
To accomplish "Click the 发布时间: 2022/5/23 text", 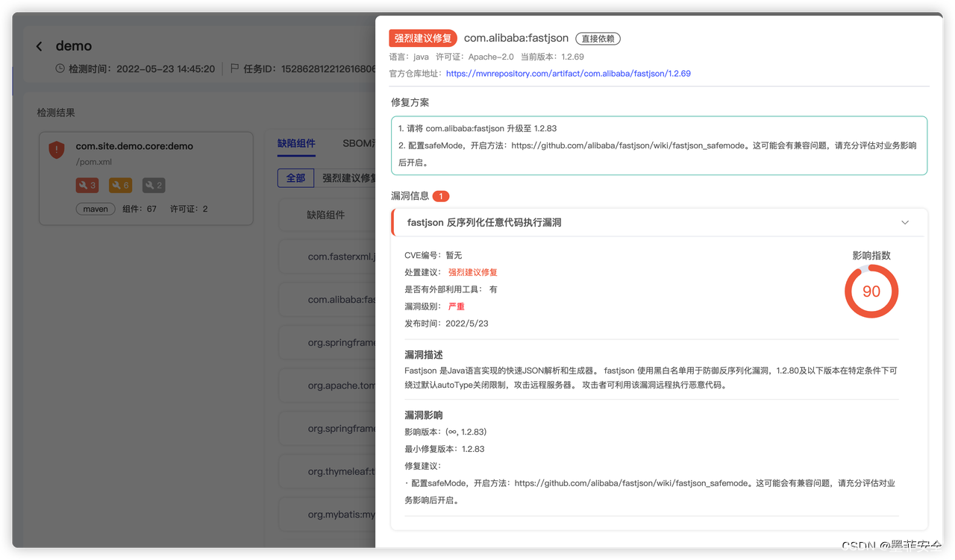I will [x=446, y=324].
